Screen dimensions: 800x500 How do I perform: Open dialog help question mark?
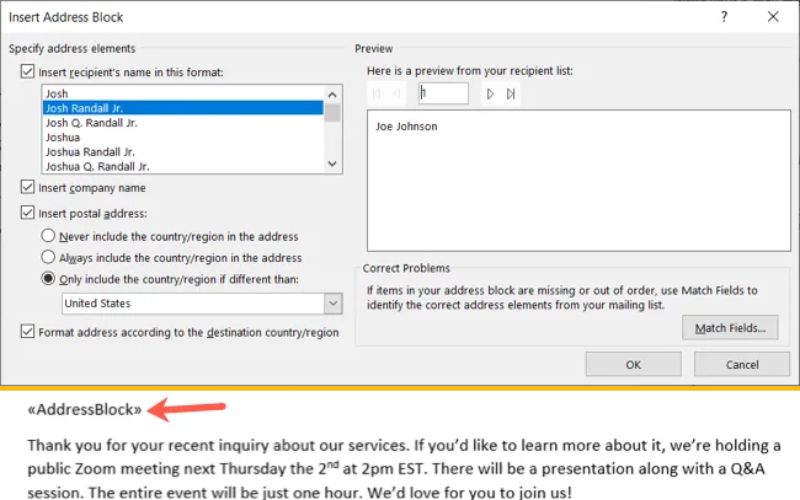(x=724, y=17)
